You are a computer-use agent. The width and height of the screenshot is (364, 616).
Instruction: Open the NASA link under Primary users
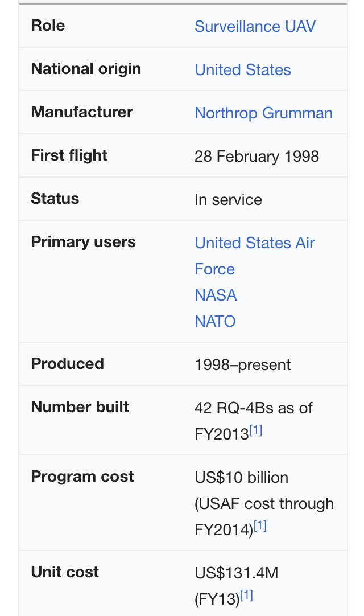pos(216,295)
